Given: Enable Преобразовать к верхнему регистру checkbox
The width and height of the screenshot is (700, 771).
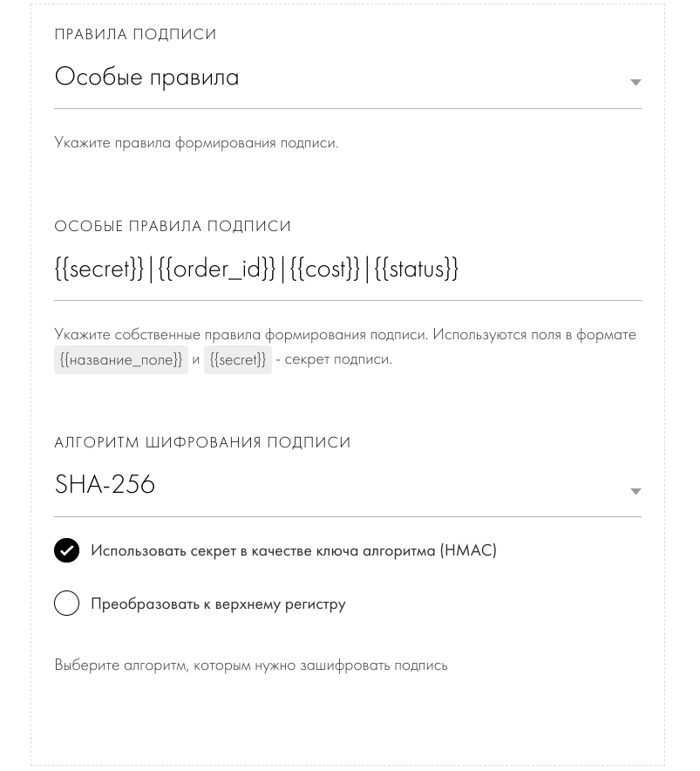Looking at the screenshot, I should tap(67, 604).
